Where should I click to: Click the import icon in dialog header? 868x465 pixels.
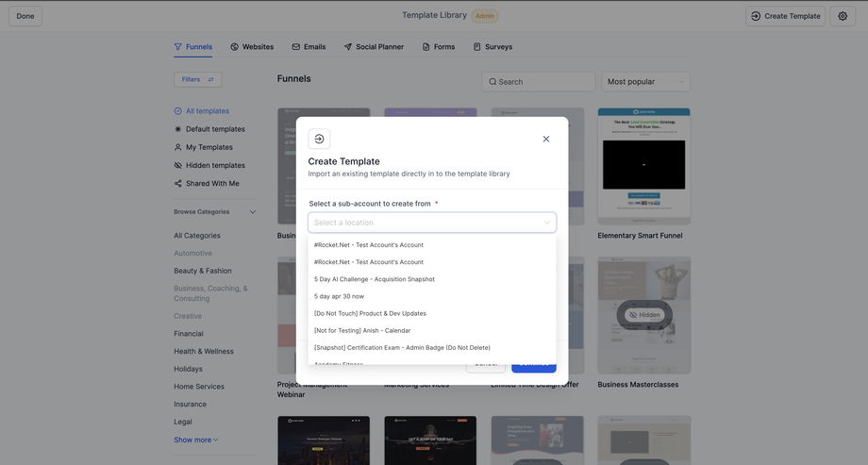[319, 139]
